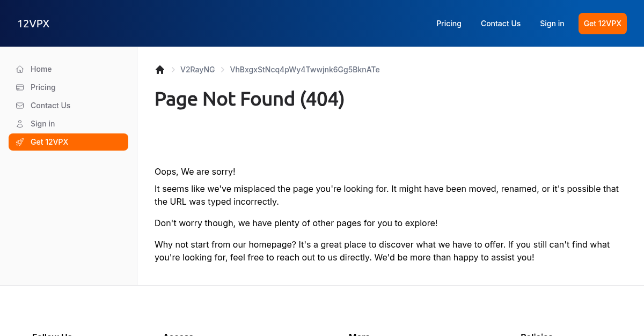Navigate to the V2RayNG breadcrumb link

point(197,70)
